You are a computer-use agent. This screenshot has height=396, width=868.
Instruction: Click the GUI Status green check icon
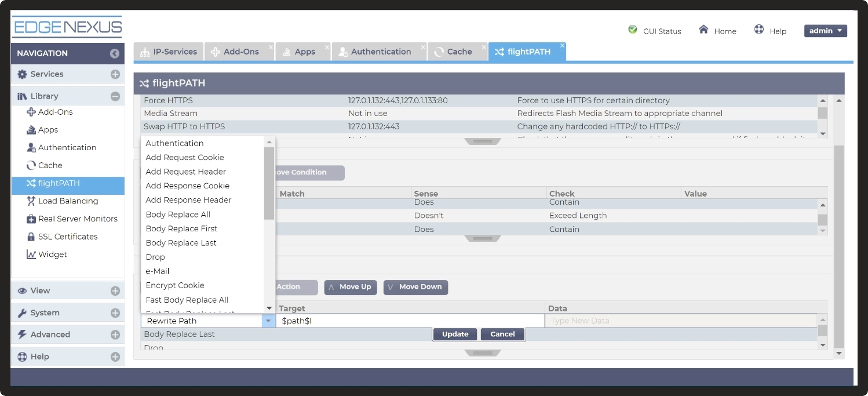[633, 30]
